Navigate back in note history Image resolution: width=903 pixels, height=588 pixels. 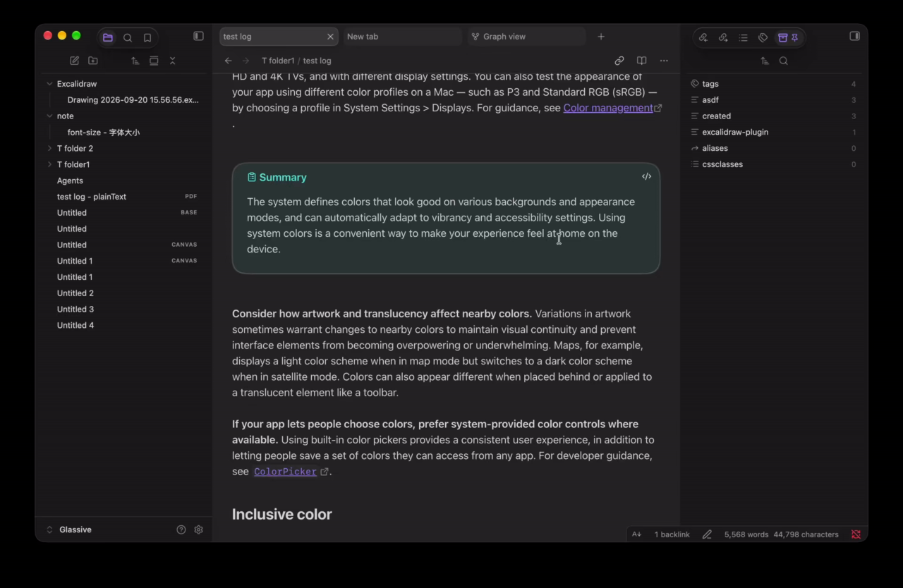pyautogui.click(x=228, y=61)
